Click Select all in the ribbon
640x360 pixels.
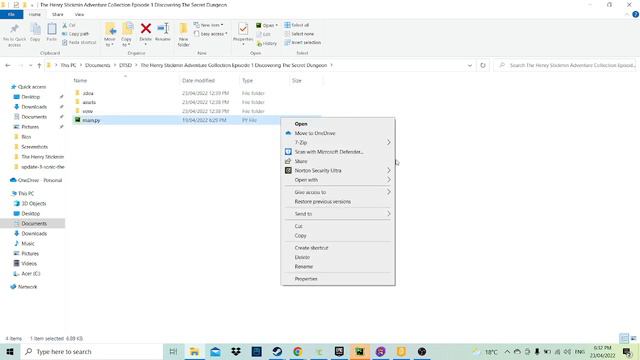tap(297, 25)
